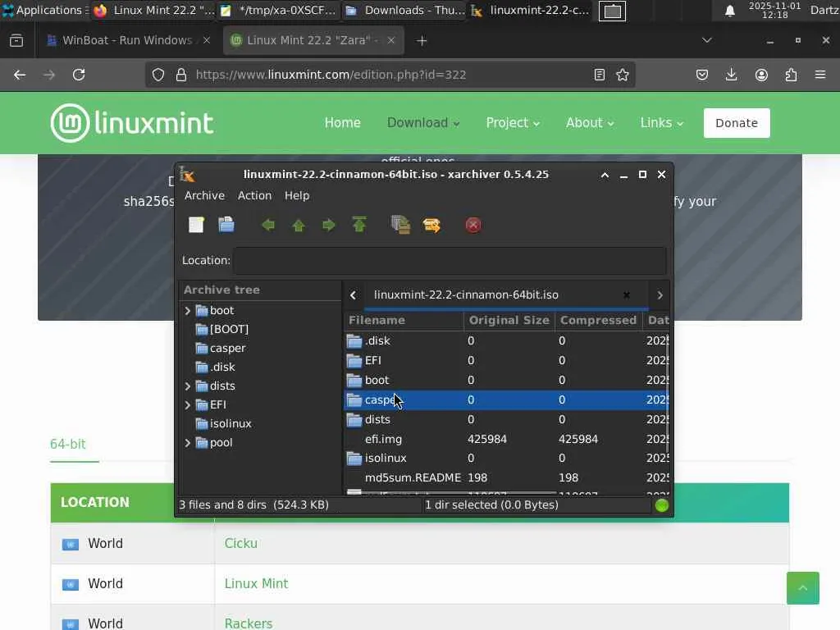This screenshot has width=840, height=630.
Task: Click the xarchiver app icon in titlebar
Action: tap(187, 175)
